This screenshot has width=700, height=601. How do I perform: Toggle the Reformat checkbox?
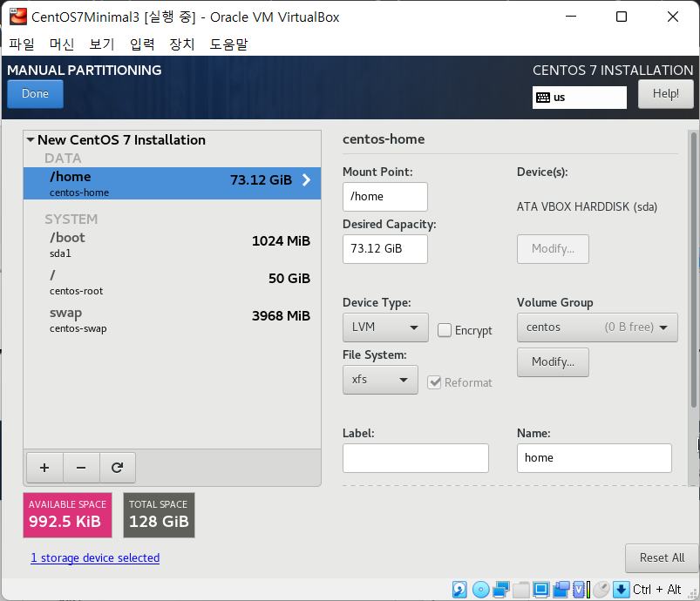(x=434, y=382)
